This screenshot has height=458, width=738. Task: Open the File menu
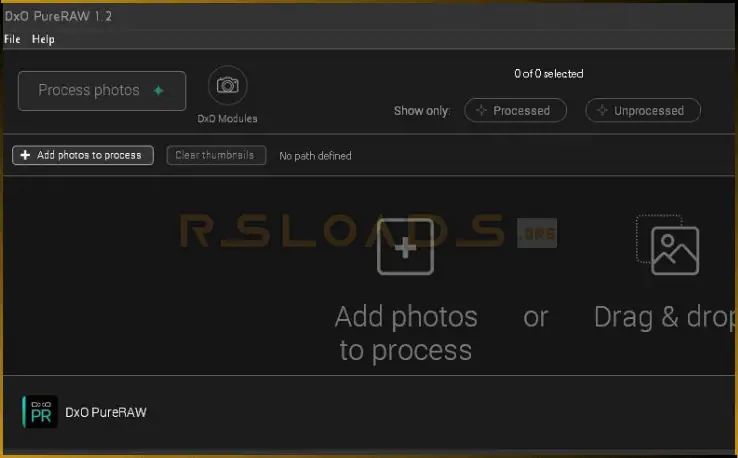[x=12, y=39]
